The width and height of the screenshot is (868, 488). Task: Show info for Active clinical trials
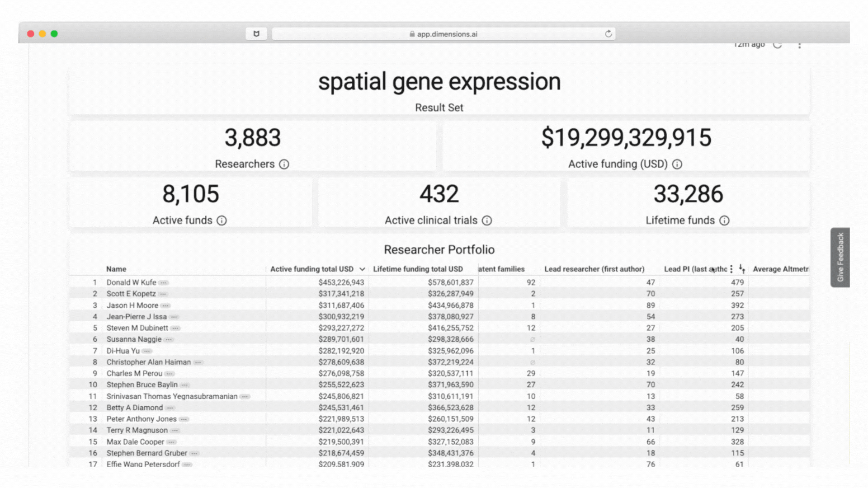[487, 221]
